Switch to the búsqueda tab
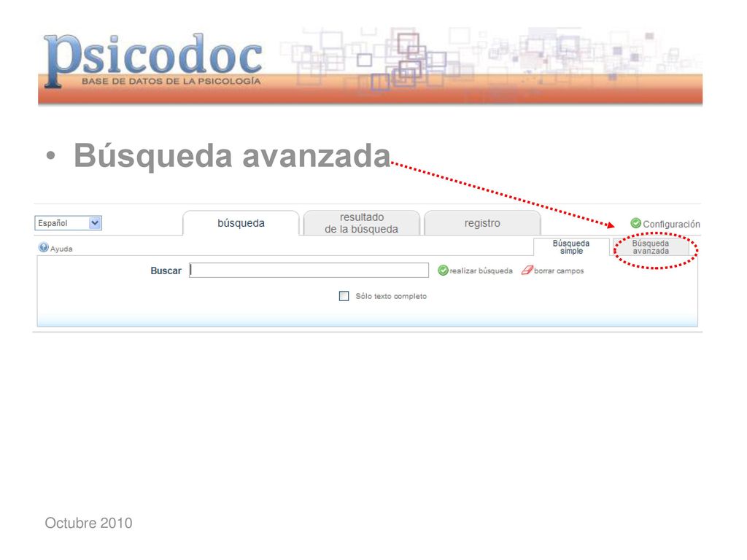This screenshot has height=560, width=747. pyautogui.click(x=241, y=223)
